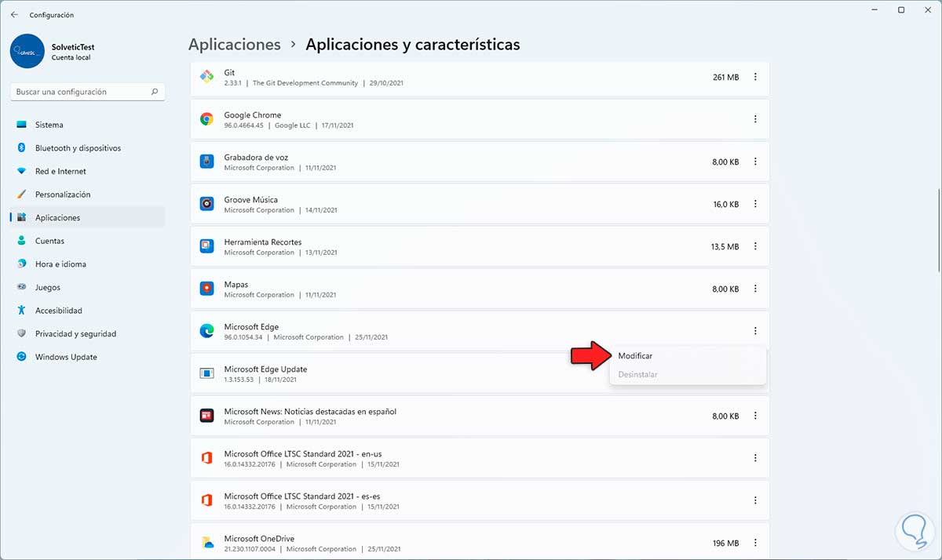The height and width of the screenshot is (560, 942).
Task: Open Juegos settings
Action: [x=87, y=287]
